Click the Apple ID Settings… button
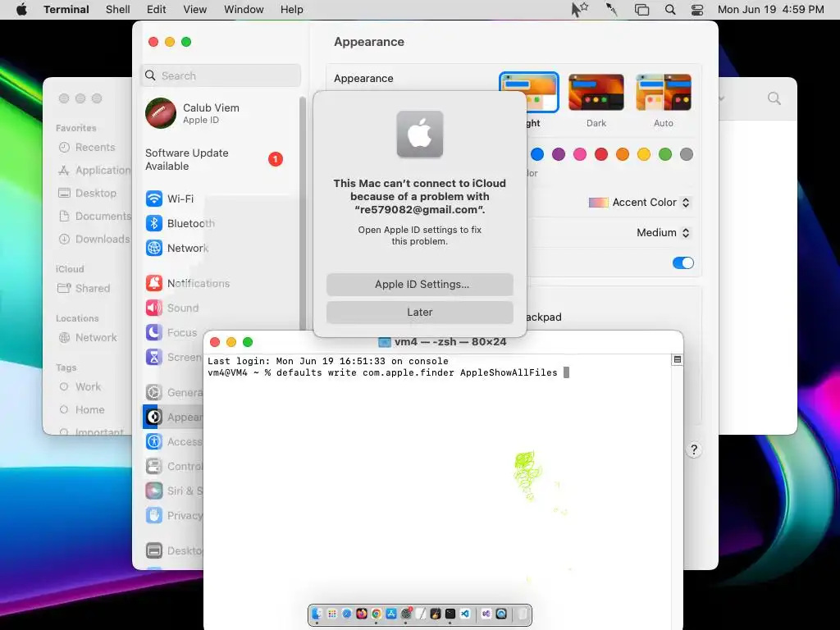This screenshot has width=840, height=630. point(420,285)
